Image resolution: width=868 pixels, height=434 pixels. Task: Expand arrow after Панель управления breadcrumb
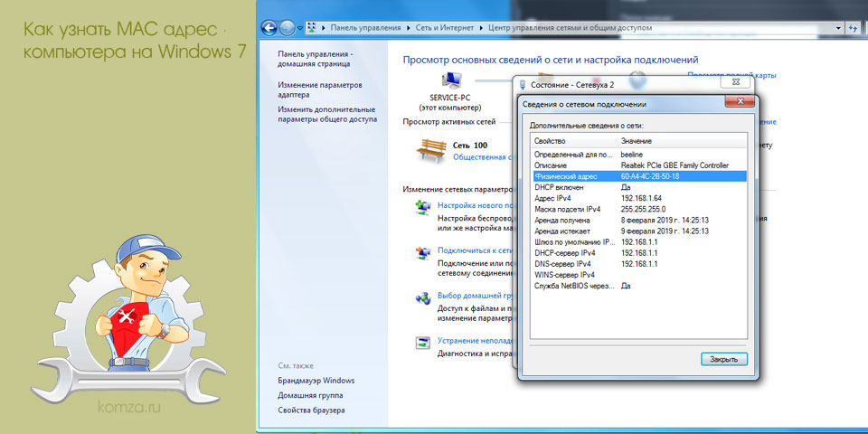pyautogui.click(x=409, y=27)
